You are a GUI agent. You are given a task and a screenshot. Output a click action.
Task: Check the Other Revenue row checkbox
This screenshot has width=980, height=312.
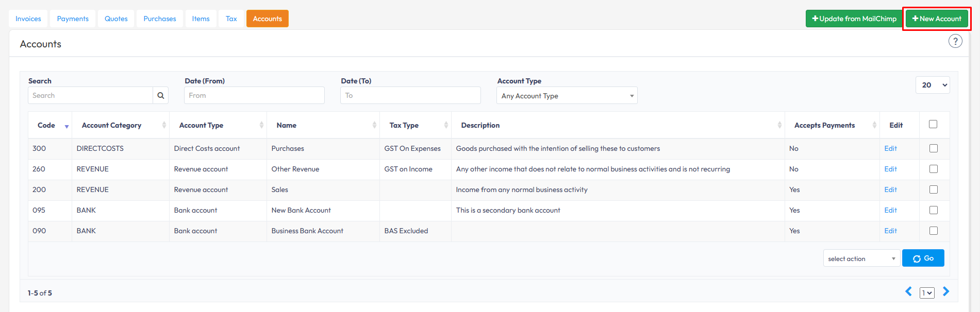tap(933, 169)
